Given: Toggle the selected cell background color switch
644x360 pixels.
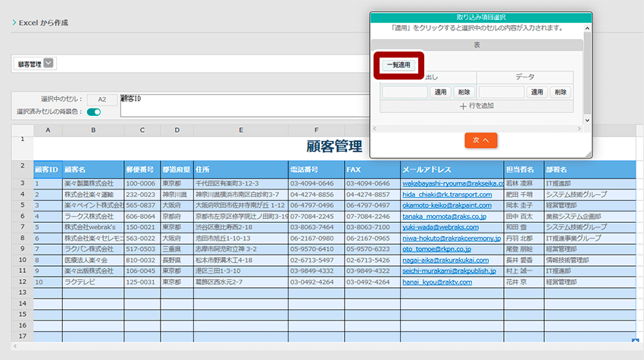Looking at the screenshot, I should point(94,111).
